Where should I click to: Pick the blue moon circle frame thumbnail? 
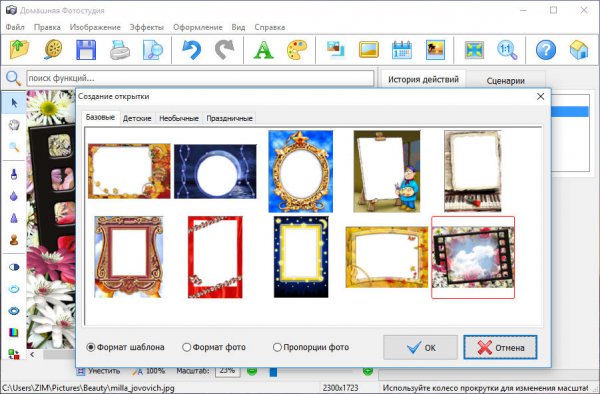point(215,171)
